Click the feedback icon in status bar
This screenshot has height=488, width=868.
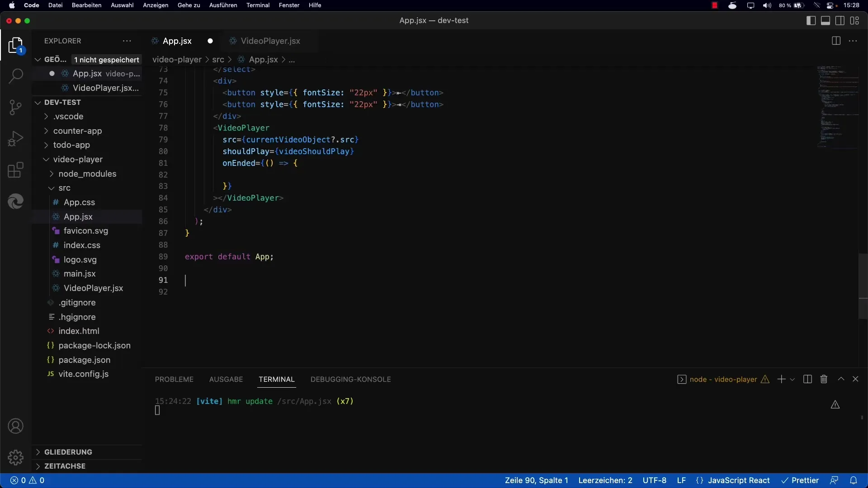(x=834, y=480)
